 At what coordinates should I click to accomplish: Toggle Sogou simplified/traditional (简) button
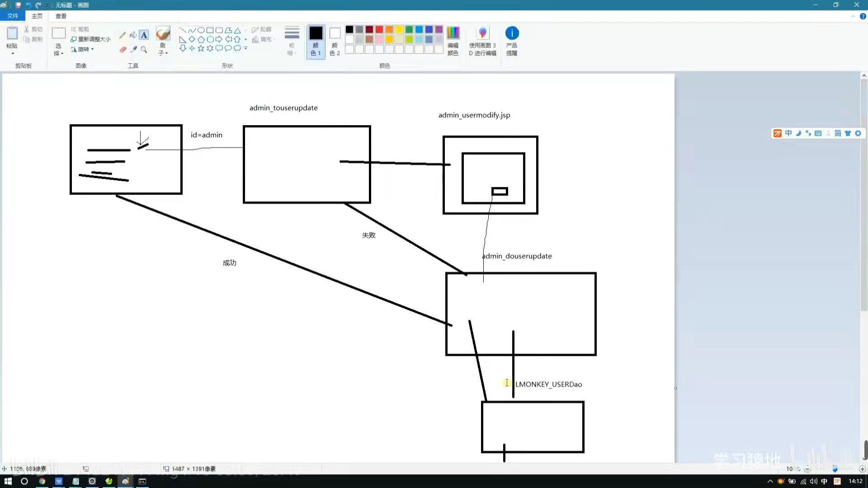tap(838, 133)
